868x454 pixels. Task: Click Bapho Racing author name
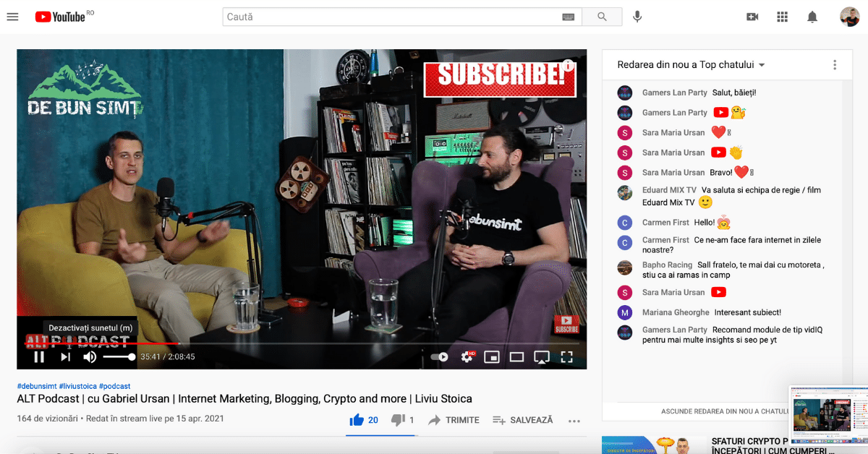(667, 265)
